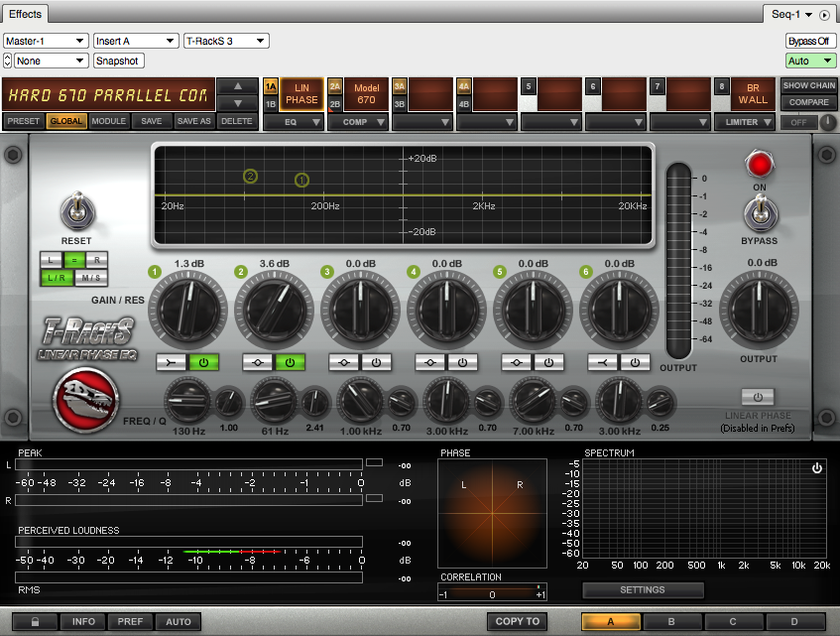
Task: Select band 5 peak filter shape icon
Action: 516,363
